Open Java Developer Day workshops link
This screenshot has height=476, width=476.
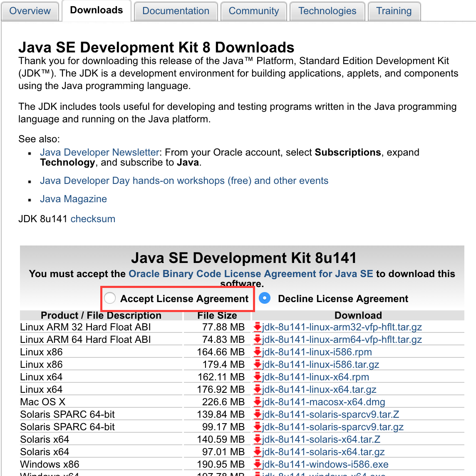[184, 181]
